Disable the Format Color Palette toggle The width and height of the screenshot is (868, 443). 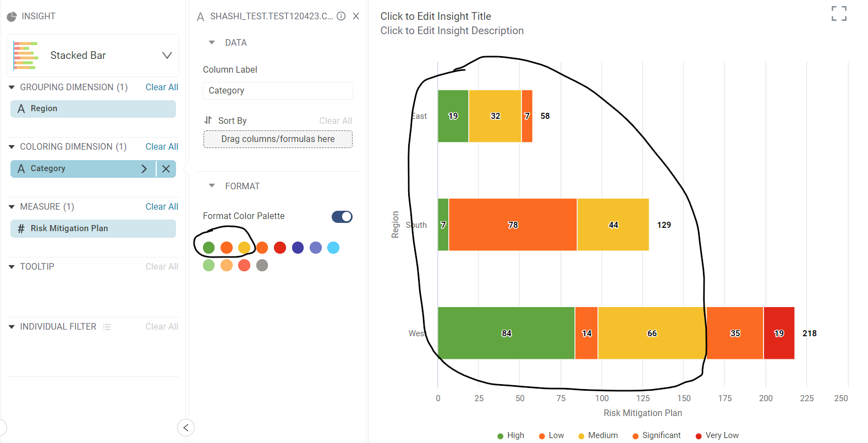pyautogui.click(x=342, y=216)
